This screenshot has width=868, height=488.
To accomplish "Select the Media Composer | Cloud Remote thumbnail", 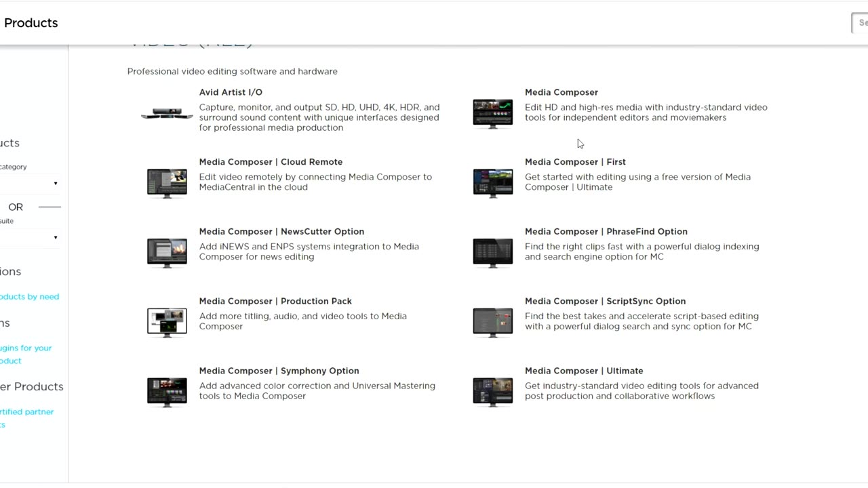I will (x=167, y=183).
